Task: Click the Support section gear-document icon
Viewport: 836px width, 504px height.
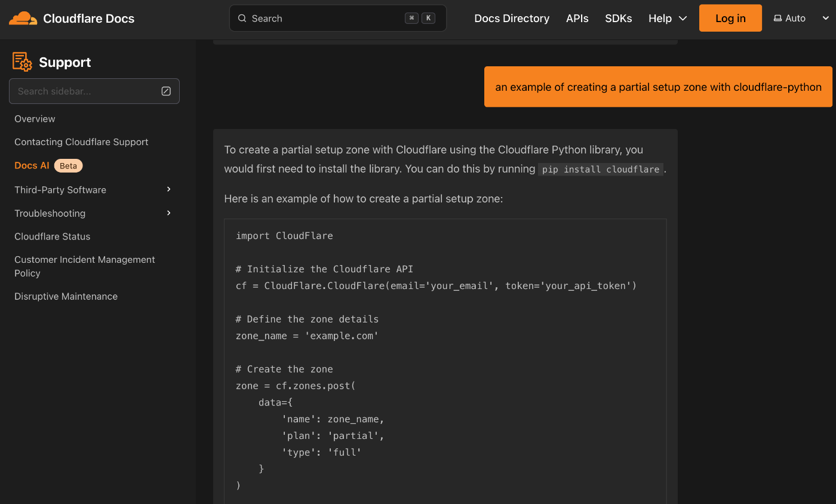Action: 22,62
